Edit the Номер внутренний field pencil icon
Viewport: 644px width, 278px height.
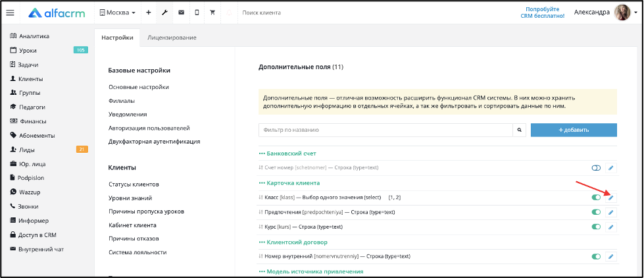pyautogui.click(x=610, y=257)
